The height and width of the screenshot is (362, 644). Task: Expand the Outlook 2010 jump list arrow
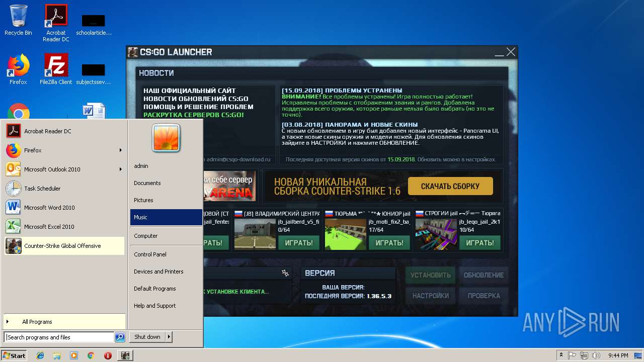click(x=120, y=169)
